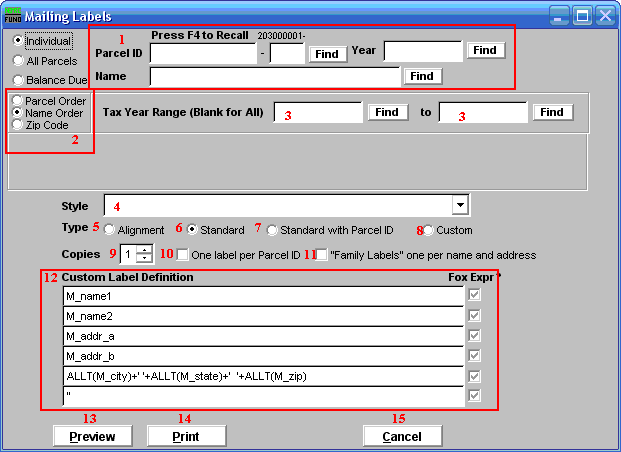
Task: Open the Style dropdown list
Action: click(459, 205)
